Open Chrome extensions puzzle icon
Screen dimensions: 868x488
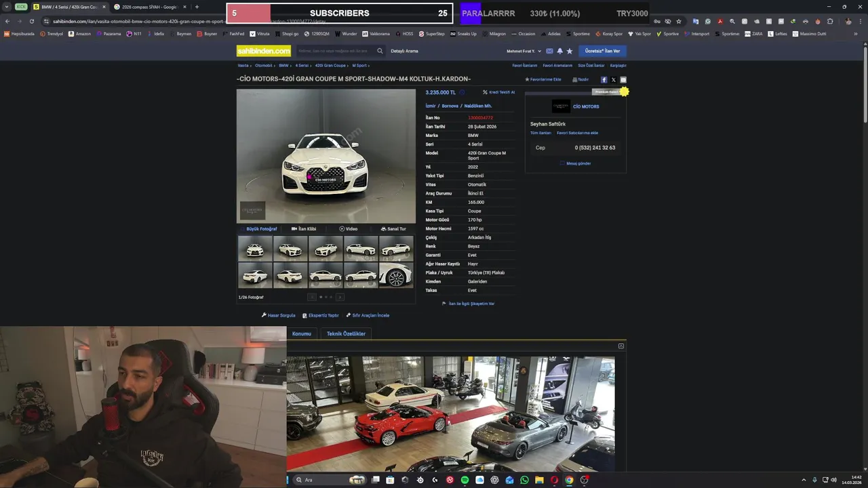830,21
